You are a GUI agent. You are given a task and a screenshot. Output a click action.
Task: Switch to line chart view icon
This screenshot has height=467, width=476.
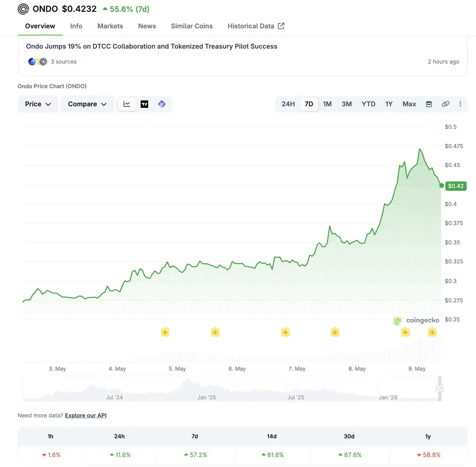pos(127,104)
